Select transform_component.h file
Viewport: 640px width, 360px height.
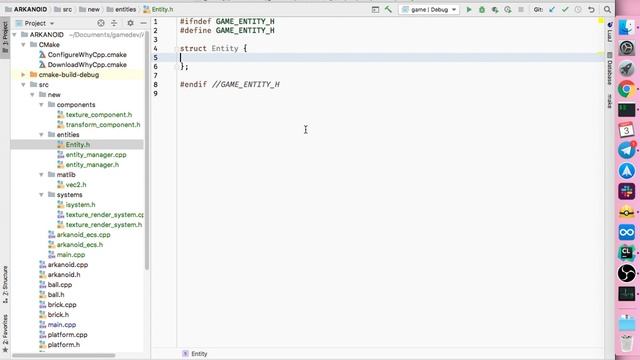pyautogui.click(x=103, y=124)
